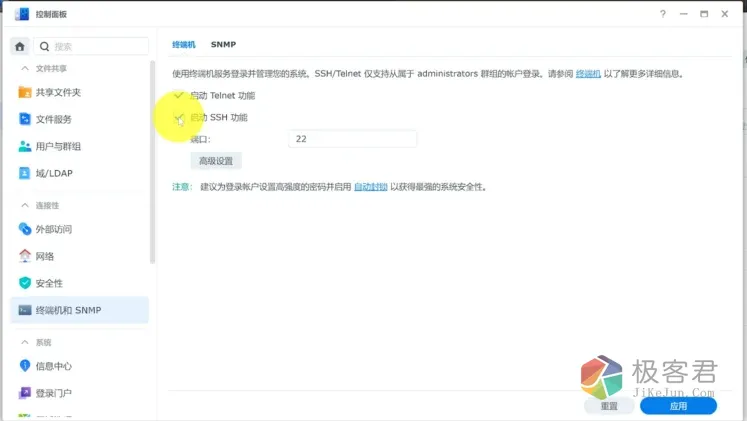The image size is (747, 421).
Task: Open the 域/LDAP icon
Action: point(24,173)
